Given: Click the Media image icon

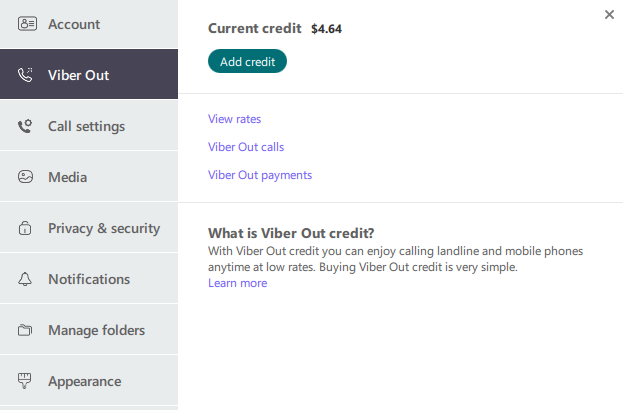Looking at the screenshot, I should pos(26,177).
